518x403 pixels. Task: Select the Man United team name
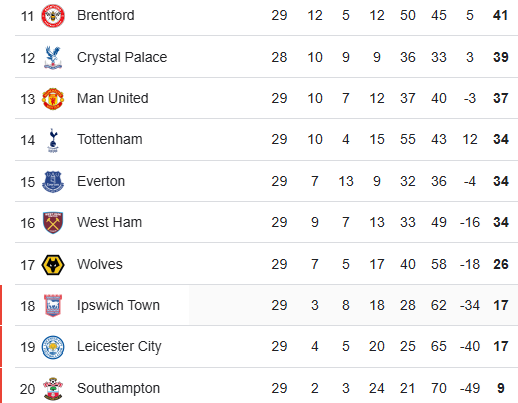[x=113, y=98]
